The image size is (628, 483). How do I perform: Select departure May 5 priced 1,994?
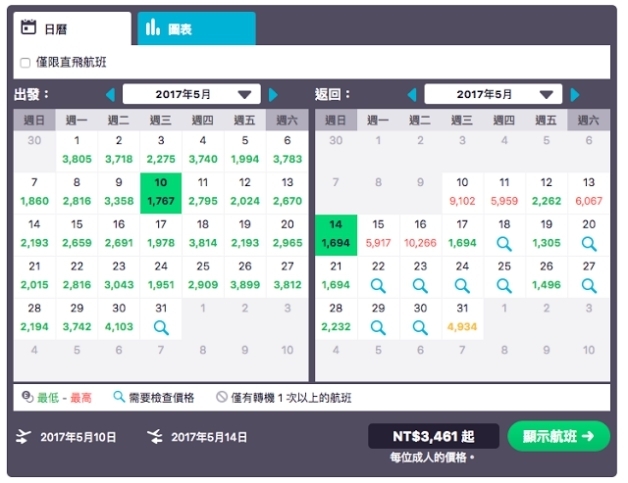tap(245, 151)
